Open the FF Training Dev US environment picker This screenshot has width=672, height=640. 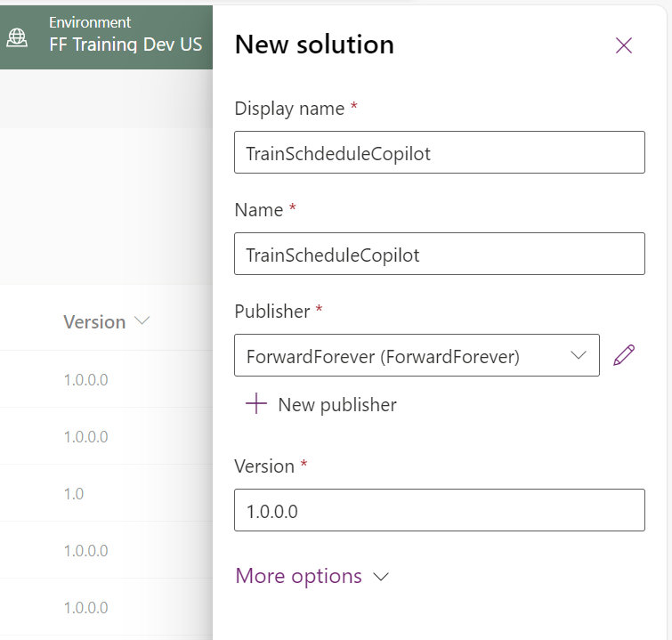click(125, 44)
